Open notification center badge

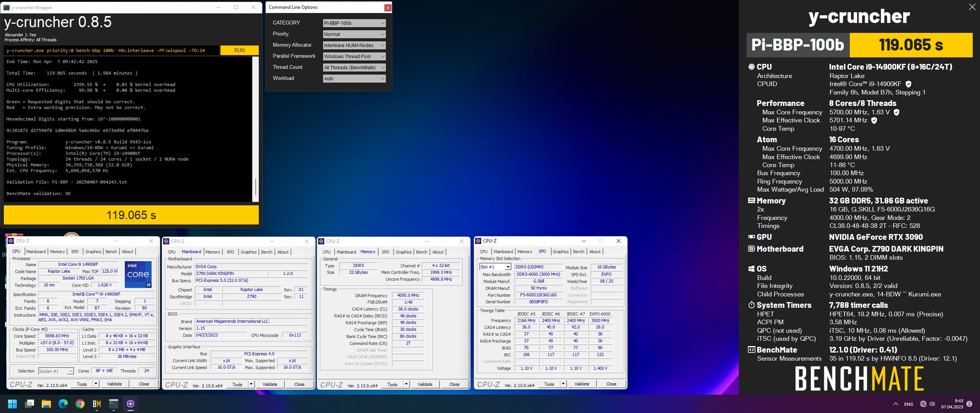pyautogui.click(x=969, y=404)
